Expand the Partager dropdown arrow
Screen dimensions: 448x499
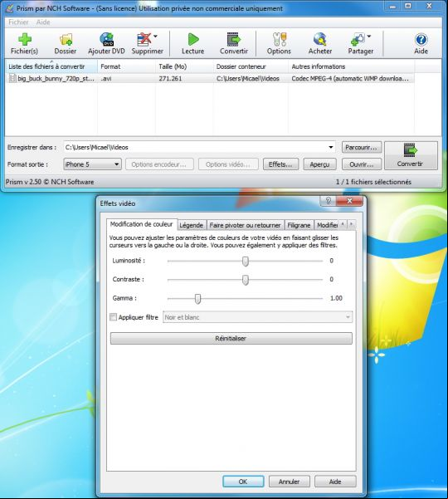[369, 37]
